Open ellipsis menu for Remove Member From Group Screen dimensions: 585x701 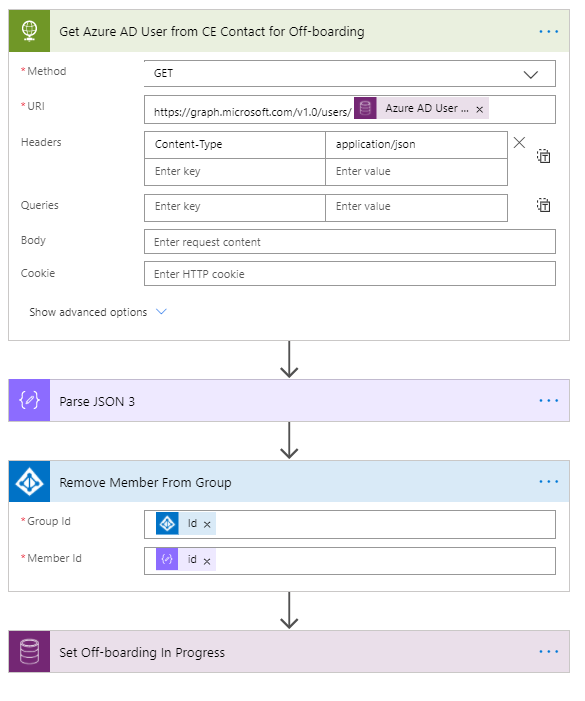[x=548, y=482]
